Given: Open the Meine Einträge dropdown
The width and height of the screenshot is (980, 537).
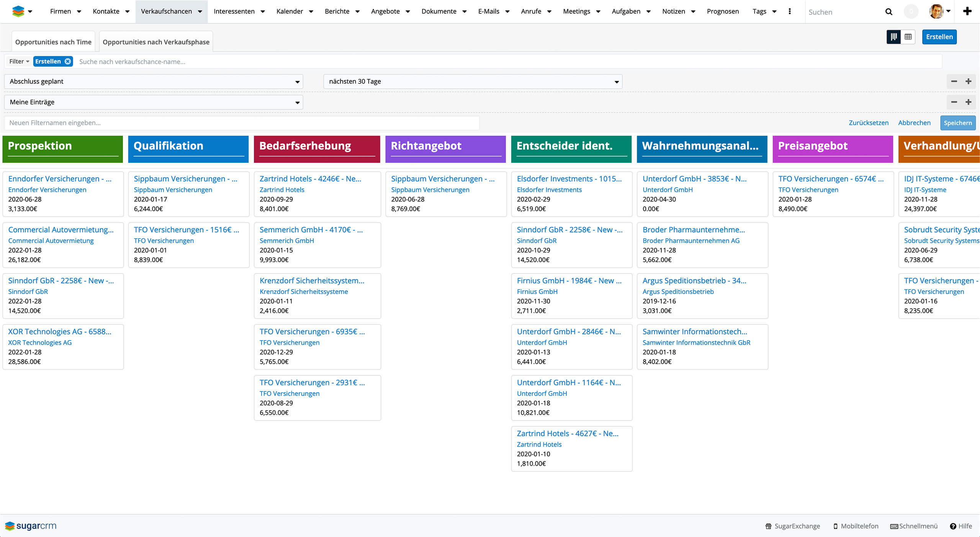Looking at the screenshot, I should click(x=154, y=102).
